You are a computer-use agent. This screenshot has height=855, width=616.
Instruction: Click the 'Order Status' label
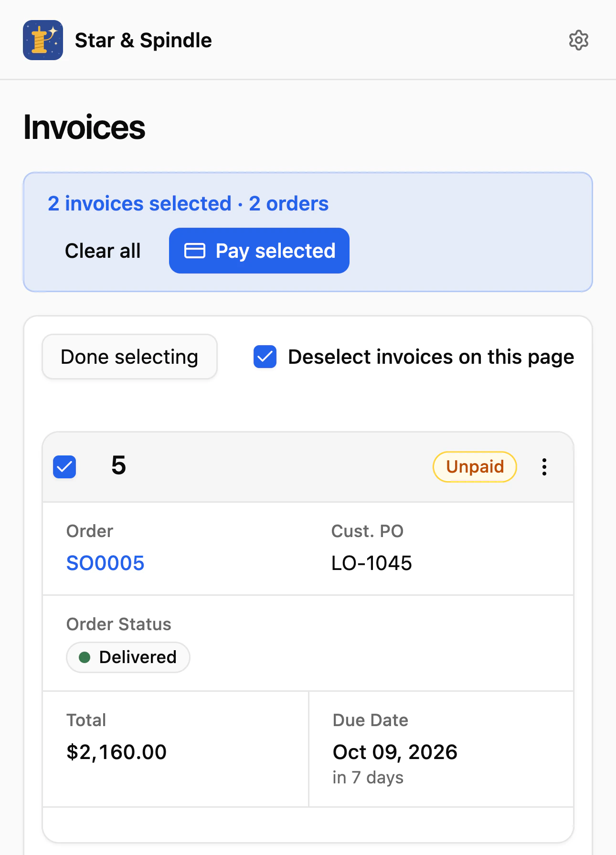point(119,624)
